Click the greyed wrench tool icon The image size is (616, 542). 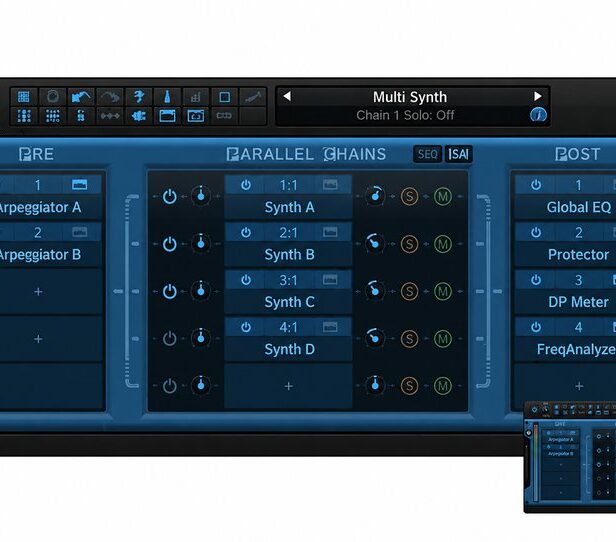(253, 97)
